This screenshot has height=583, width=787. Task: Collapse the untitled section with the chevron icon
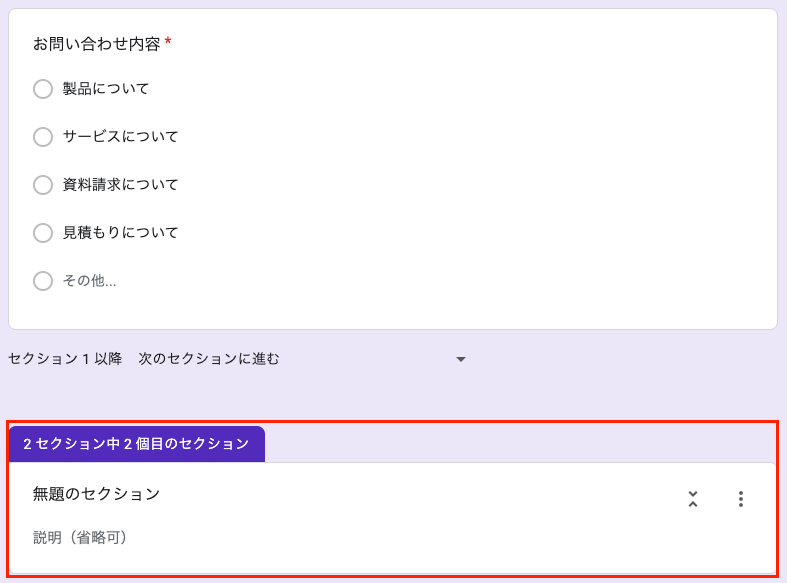coord(692,499)
